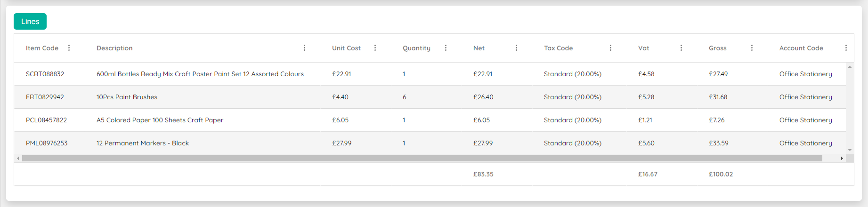Click the horizontal scrollbar right arrow

point(842,159)
